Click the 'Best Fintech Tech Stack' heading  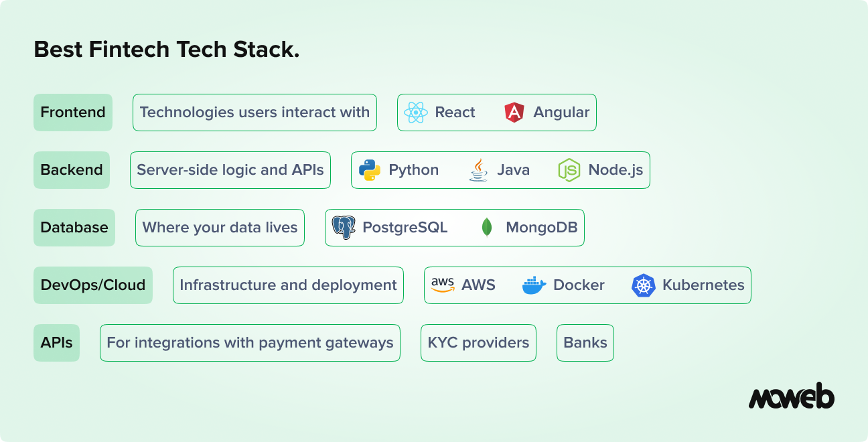coord(166,49)
